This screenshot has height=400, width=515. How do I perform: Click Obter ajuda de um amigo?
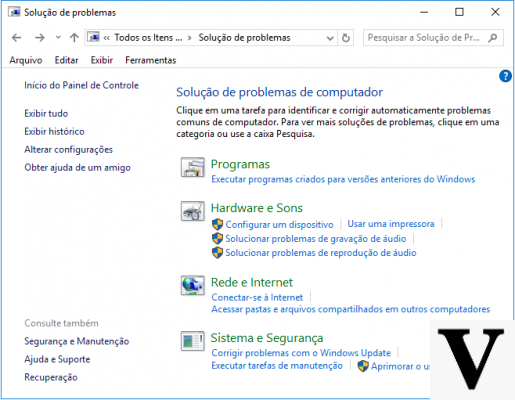click(77, 168)
